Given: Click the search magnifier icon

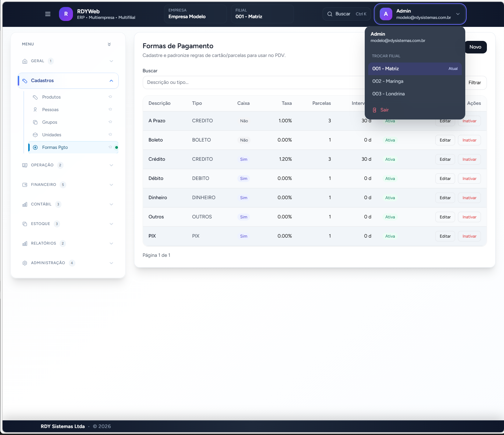Looking at the screenshot, I should [330, 14].
